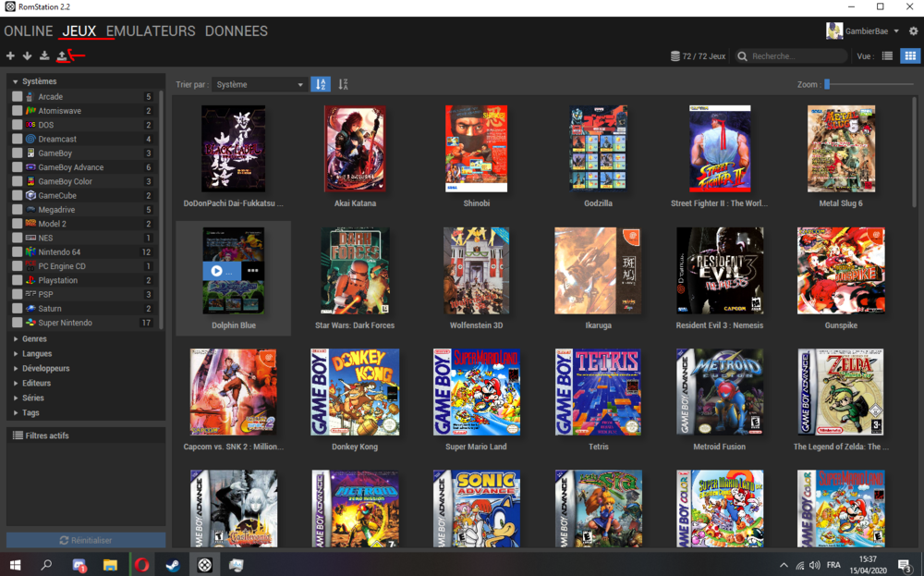Open the Windows notification center
The width and height of the screenshot is (924, 576).
click(x=905, y=566)
